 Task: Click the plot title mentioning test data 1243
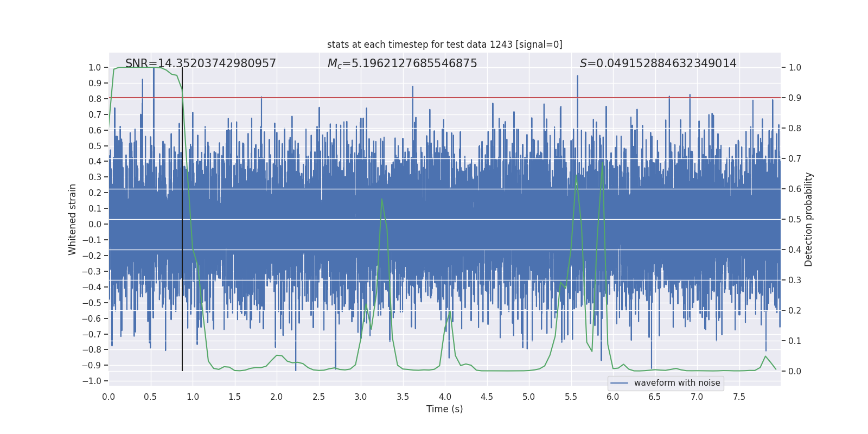pos(445,44)
